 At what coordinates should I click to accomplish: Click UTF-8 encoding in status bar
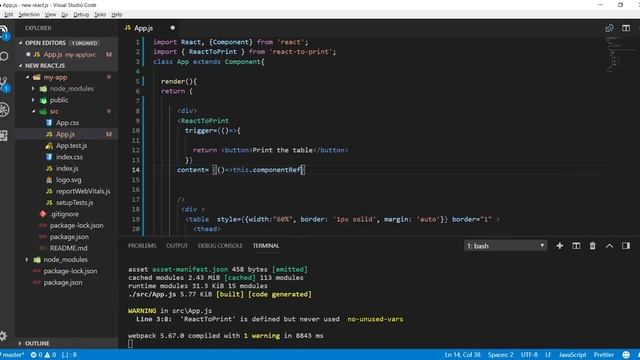click(x=529, y=355)
